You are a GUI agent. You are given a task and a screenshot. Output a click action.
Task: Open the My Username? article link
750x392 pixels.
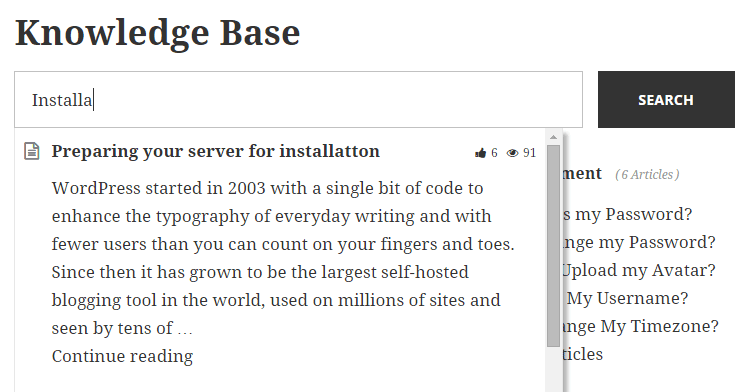(x=627, y=298)
